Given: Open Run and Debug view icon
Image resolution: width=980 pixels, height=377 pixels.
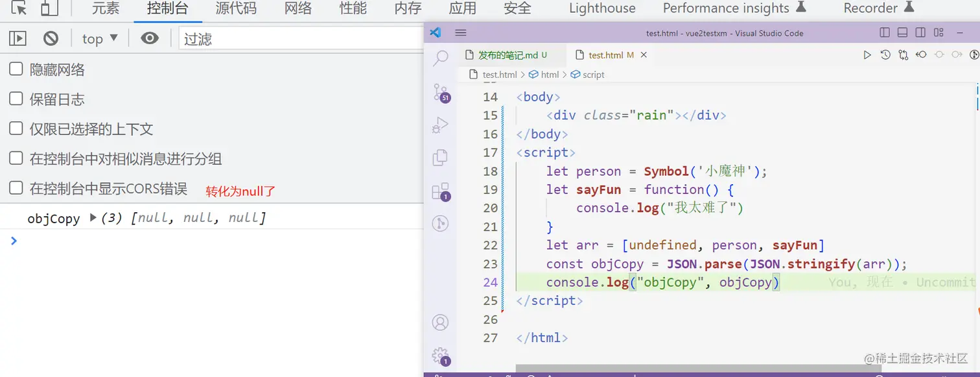Looking at the screenshot, I should click(440, 125).
